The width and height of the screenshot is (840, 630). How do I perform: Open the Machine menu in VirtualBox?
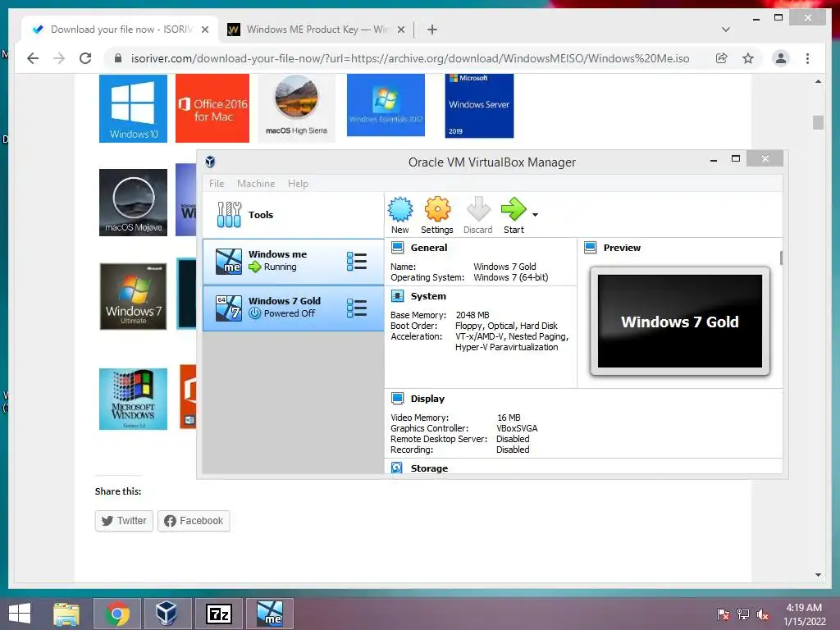click(256, 184)
